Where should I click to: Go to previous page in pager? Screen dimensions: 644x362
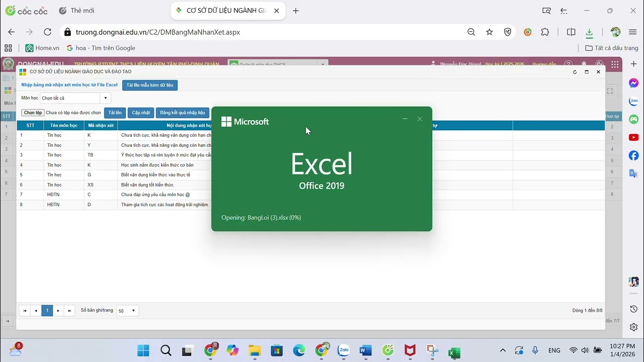(x=36, y=311)
